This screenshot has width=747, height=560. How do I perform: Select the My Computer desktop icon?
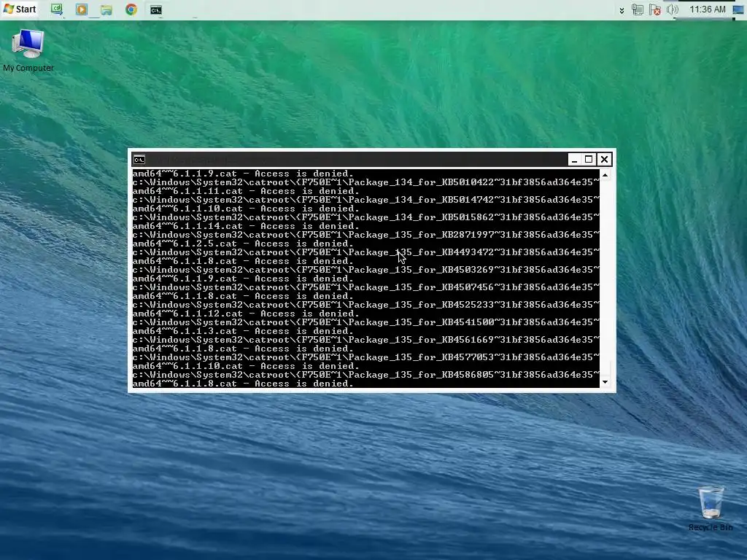(28, 50)
